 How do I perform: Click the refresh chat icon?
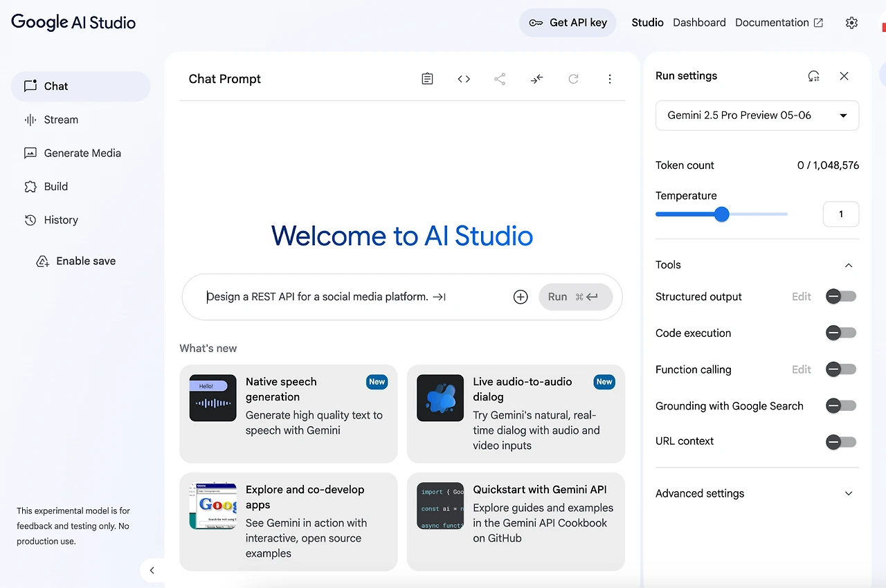click(573, 79)
